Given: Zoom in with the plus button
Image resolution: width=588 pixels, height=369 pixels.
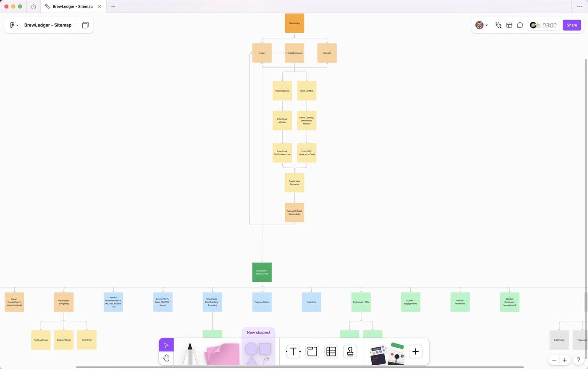Looking at the screenshot, I should (564, 360).
